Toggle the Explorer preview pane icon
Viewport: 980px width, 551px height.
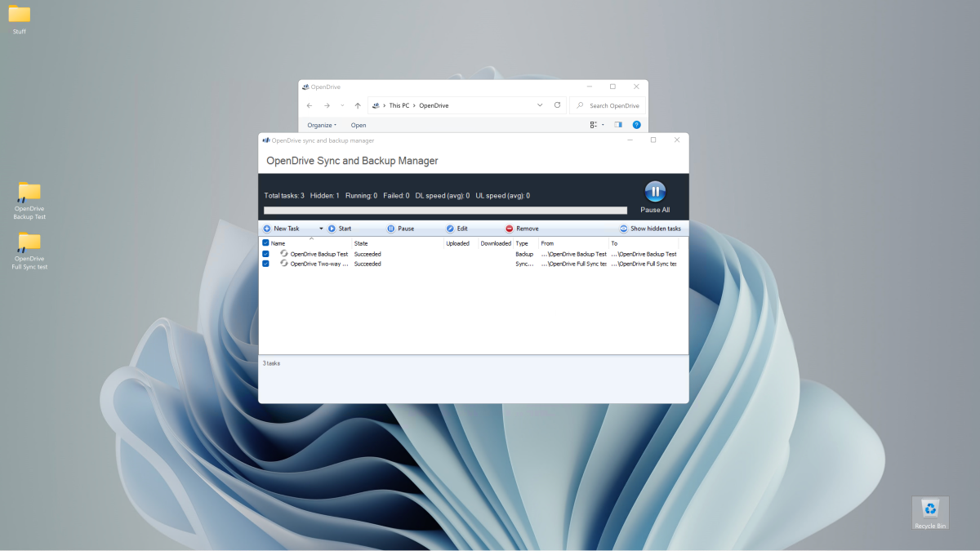(x=618, y=125)
